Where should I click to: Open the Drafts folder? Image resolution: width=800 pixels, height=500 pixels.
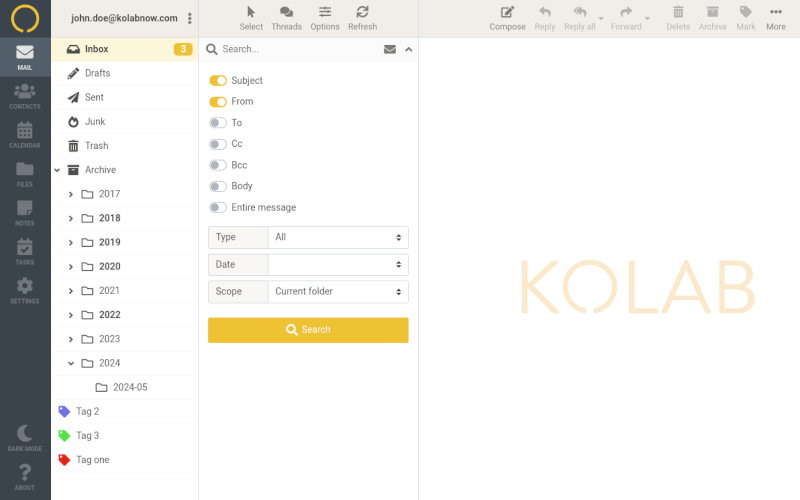click(124, 73)
